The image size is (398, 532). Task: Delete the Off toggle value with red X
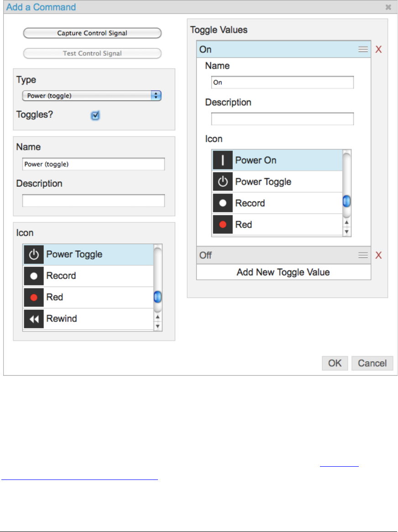click(x=378, y=255)
